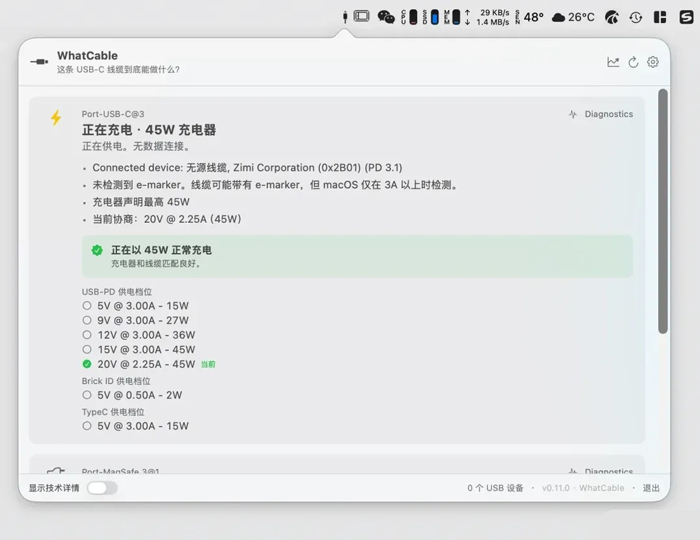Click the 48° sensor temperature item
700x540 pixels.
point(529,17)
